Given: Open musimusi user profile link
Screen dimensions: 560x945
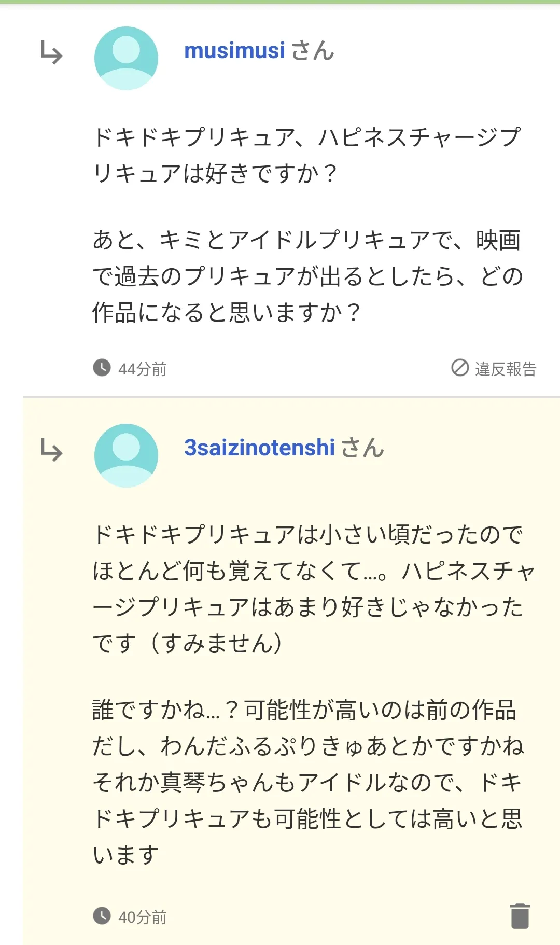Looking at the screenshot, I should (234, 51).
